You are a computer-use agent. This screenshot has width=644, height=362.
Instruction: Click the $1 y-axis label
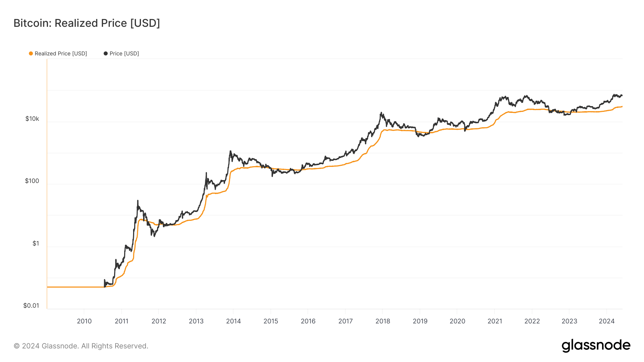coord(36,243)
